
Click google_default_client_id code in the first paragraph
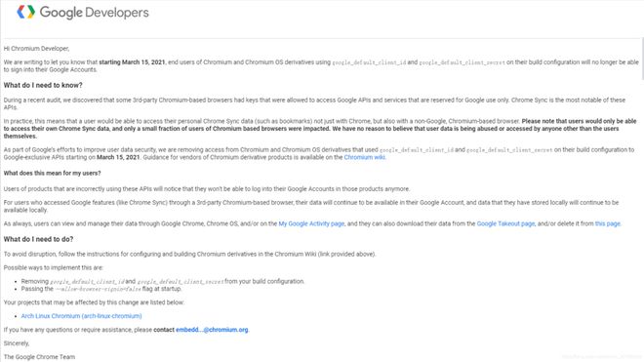[x=369, y=62]
